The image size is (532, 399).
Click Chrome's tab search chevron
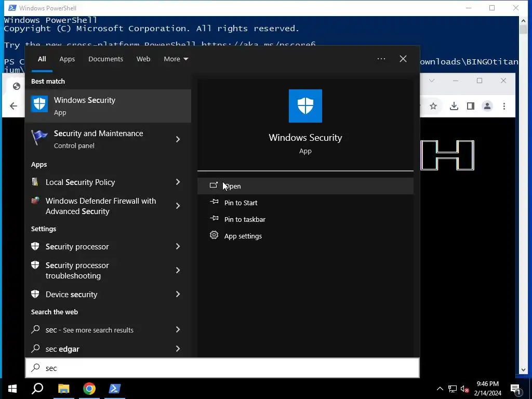[x=432, y=81]
